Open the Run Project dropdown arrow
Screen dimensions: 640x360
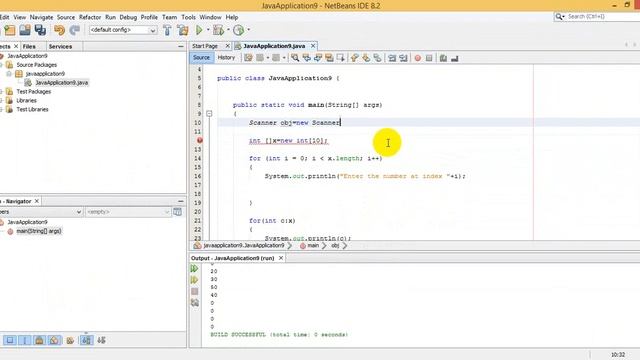208,30
